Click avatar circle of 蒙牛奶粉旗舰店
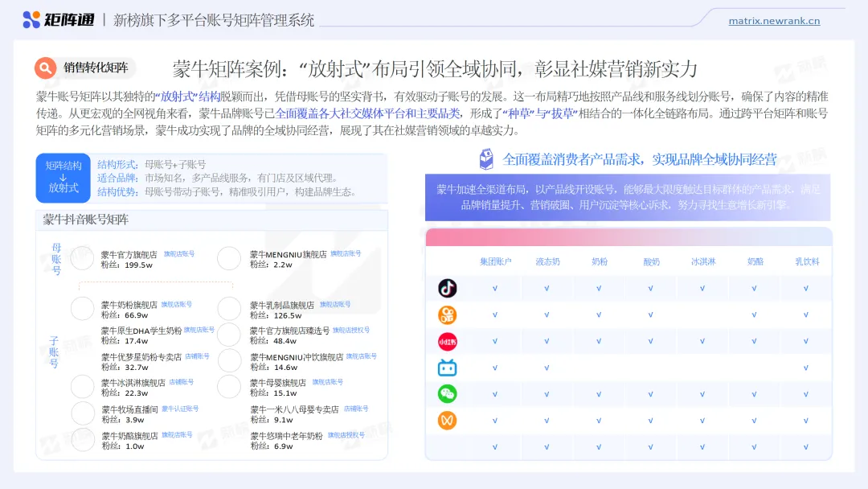This screenshot has width=868, height=489. pos(82,309)
